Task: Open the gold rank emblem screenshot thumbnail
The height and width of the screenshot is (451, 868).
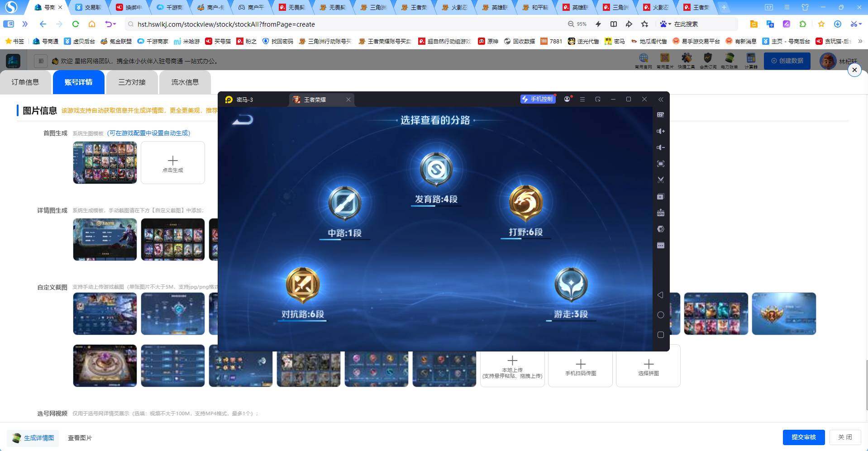Action: pos(784,314)
